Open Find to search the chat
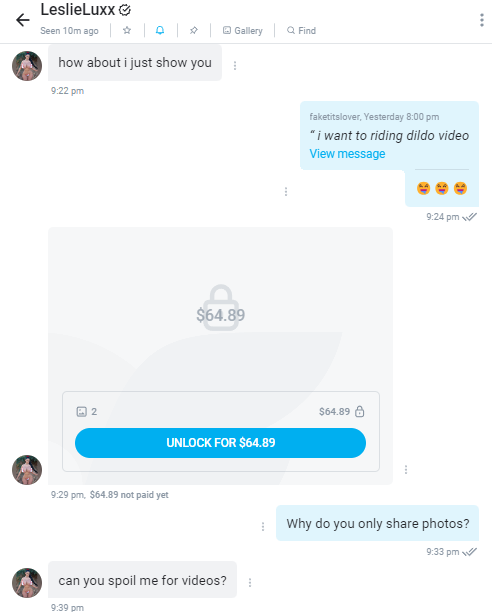Screen dimensions: 492x612 [301, 30]
